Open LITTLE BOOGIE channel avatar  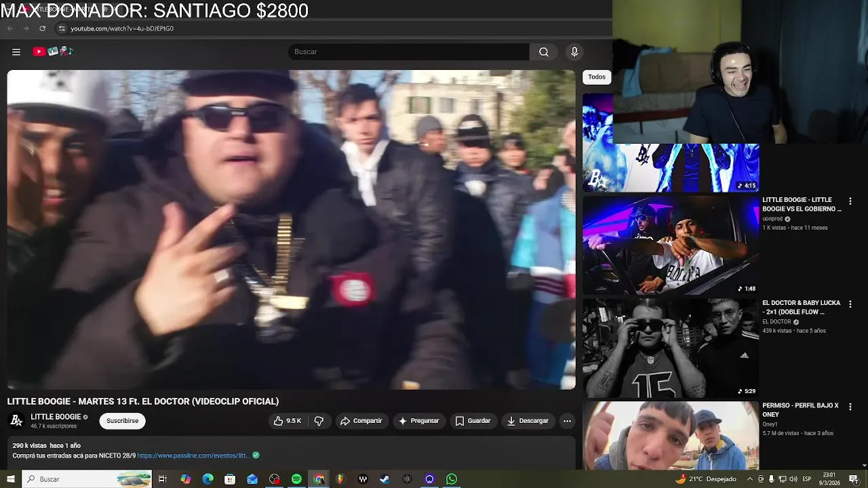pyautogui.click(x=16, y=421)
